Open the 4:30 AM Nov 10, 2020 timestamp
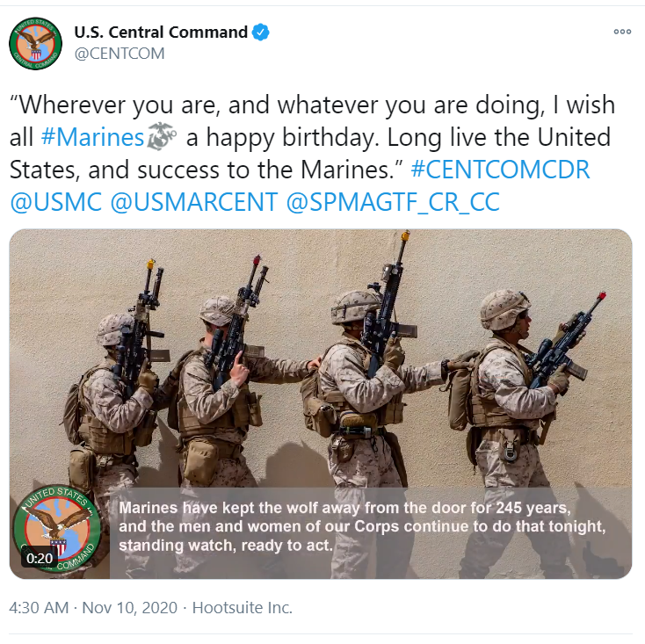This screenshot has height=644, width=645. (92, 607)
